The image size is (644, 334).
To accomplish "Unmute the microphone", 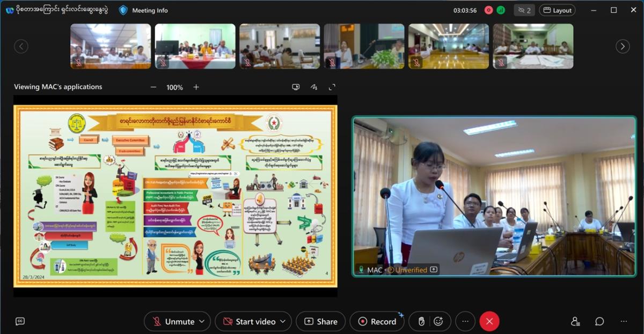I will pyautogui.click(x=173, y=321).
